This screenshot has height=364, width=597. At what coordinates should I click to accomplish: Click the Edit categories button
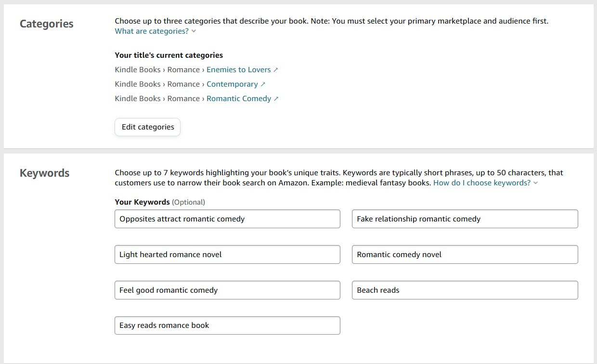pos(148,127)
